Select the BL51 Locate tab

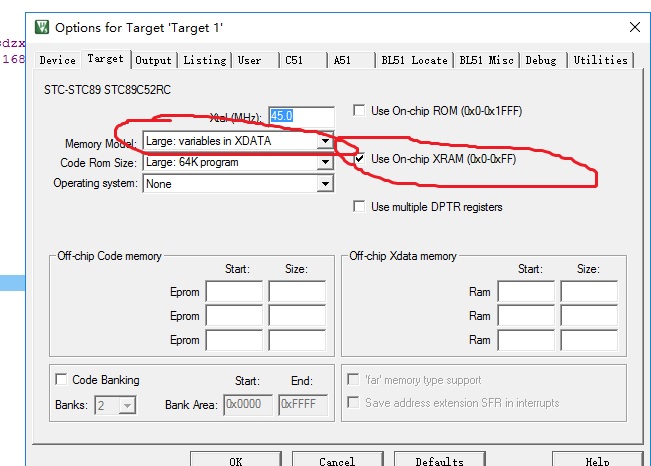[x=414, y=60]
